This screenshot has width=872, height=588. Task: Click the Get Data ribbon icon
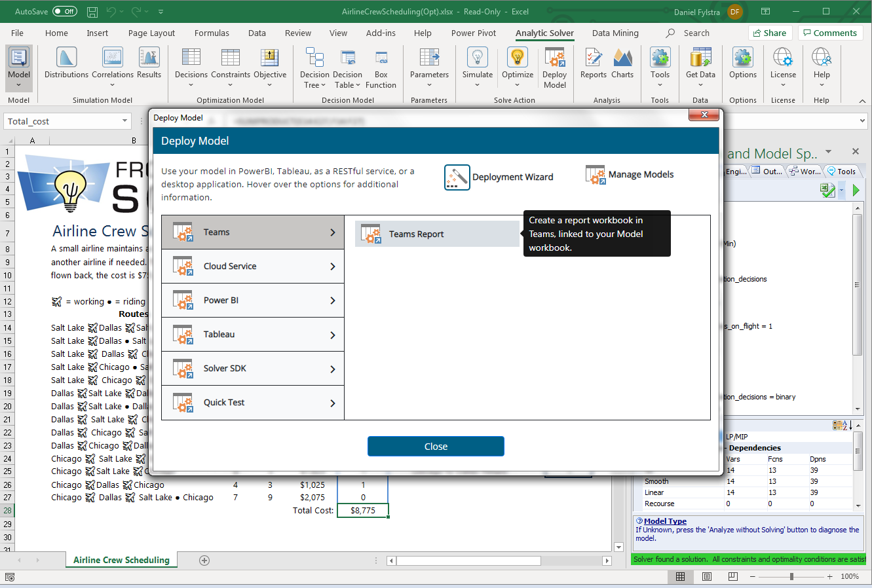click(x=700, y=59)
